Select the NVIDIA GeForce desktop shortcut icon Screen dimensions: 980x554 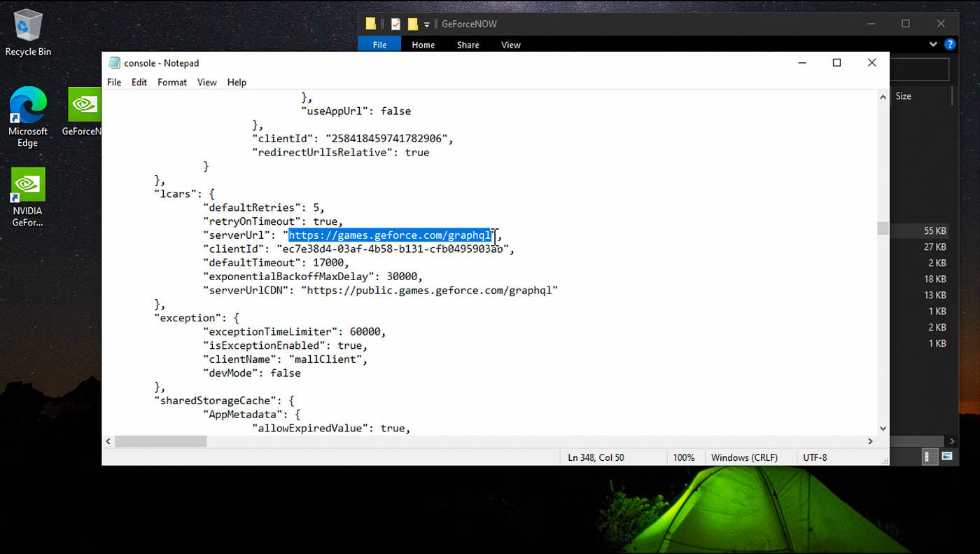pos(28,198)
